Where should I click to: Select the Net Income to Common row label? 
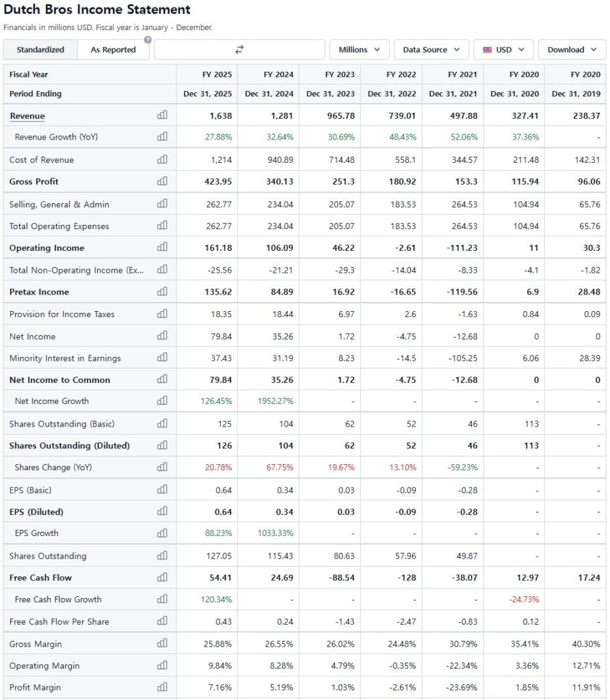[59, 380]
